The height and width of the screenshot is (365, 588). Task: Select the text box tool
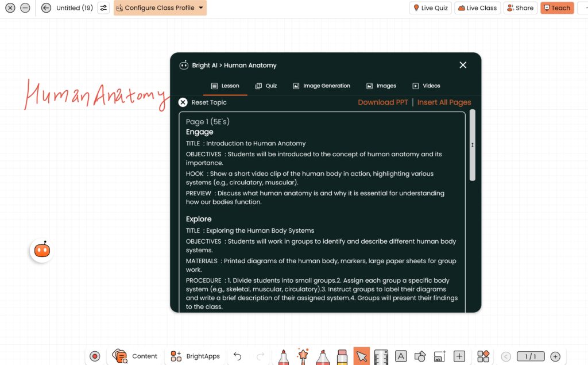tap(401, 356)
